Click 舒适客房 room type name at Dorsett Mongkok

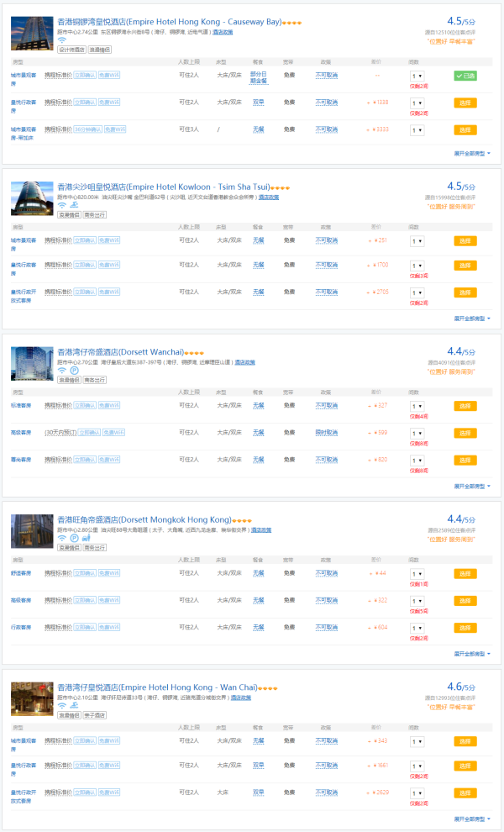(x=21, y=573)
